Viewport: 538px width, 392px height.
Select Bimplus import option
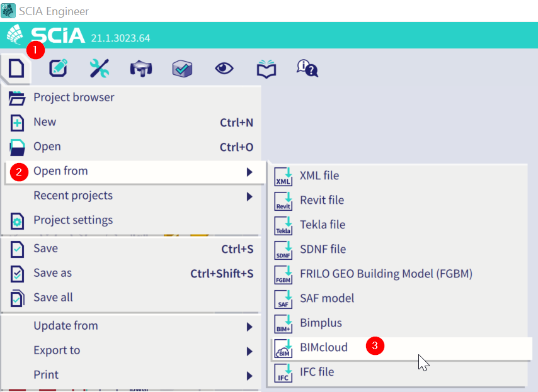coord(398,323)
